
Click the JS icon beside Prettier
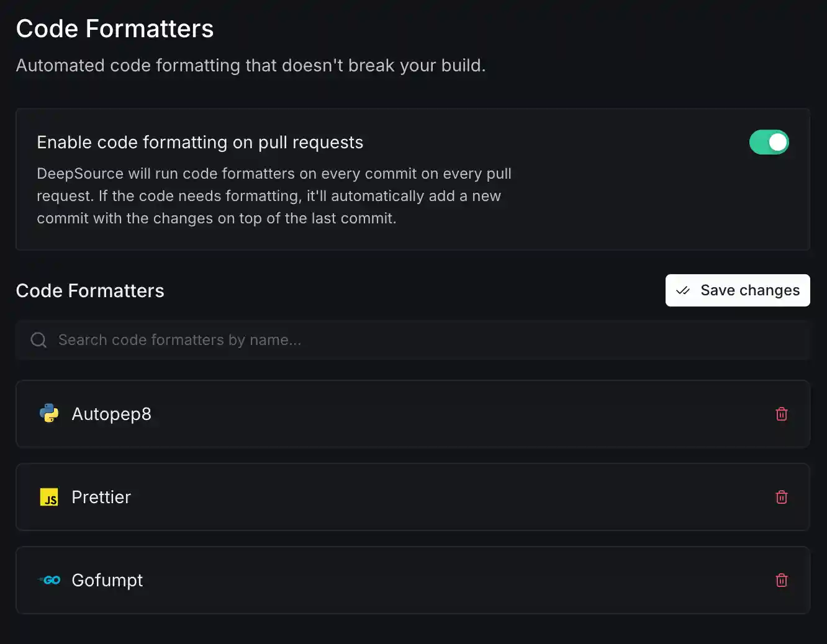click(49, 497)
